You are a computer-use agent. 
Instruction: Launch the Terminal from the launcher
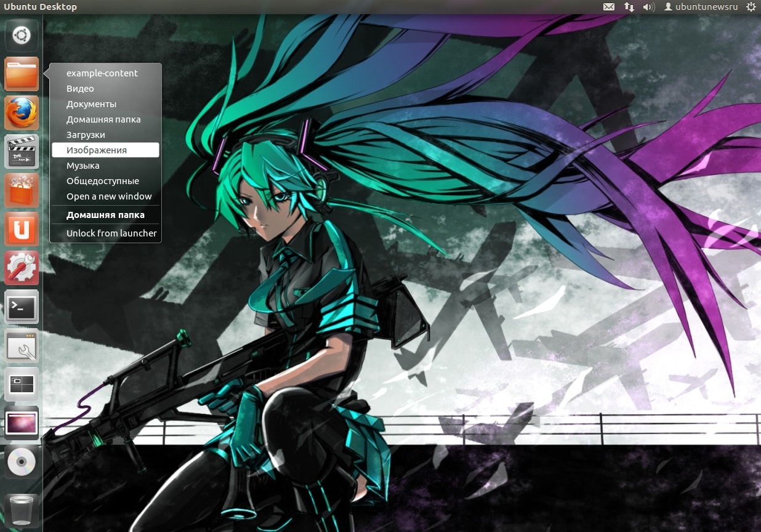[x=22, y=307]
